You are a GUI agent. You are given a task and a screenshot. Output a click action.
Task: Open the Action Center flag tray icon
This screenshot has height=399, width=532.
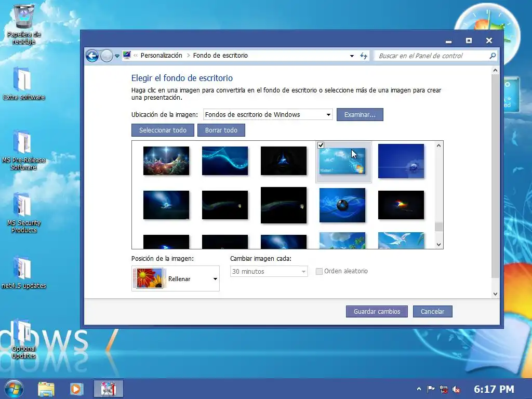point(431,389)
